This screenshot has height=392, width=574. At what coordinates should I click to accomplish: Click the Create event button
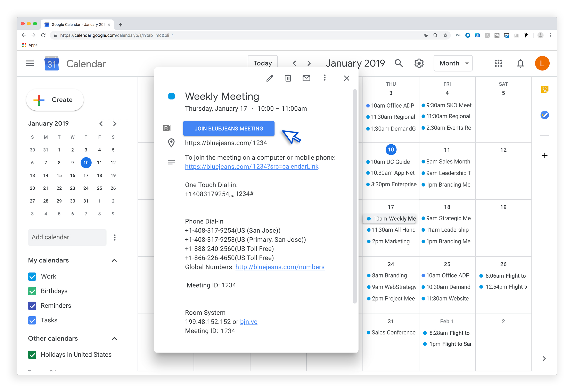(55, 100)
